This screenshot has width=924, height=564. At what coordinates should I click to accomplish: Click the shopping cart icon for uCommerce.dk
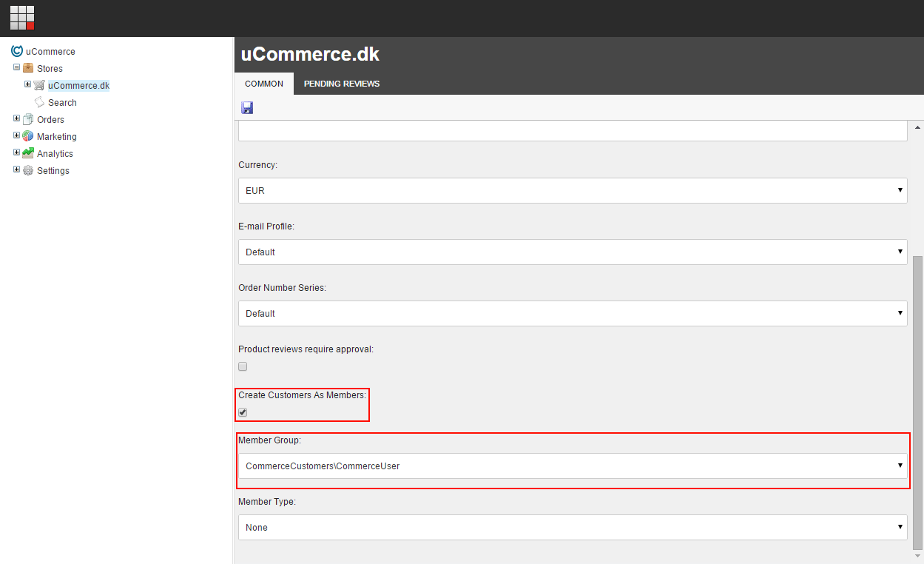pos(39,85)
